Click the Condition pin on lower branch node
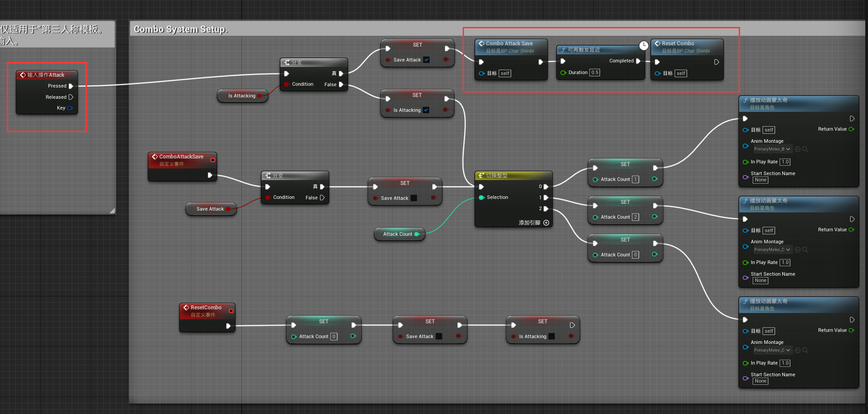The height and width of the screenshot is (414, 868). coord(268,198)
